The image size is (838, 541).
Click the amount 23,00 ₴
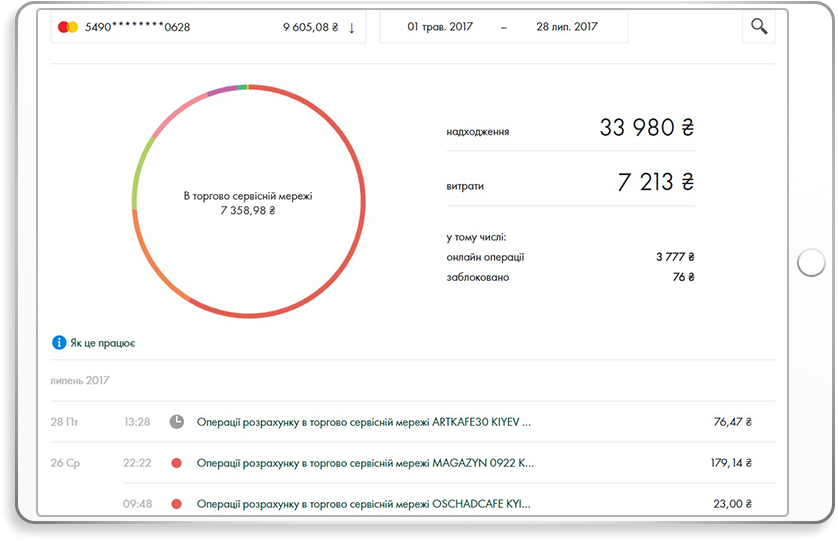click(x=732, y=504)
